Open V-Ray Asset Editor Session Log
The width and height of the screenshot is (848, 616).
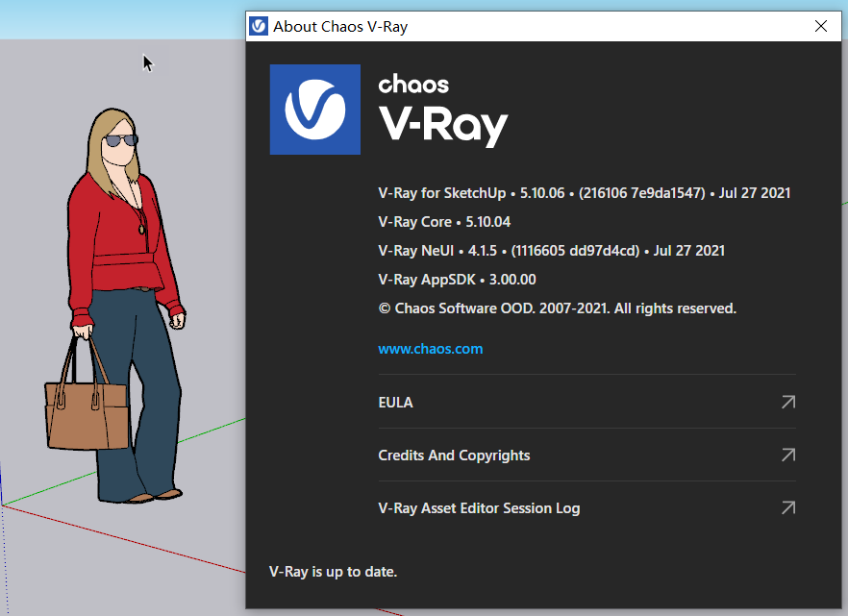[x=586, y=508]
